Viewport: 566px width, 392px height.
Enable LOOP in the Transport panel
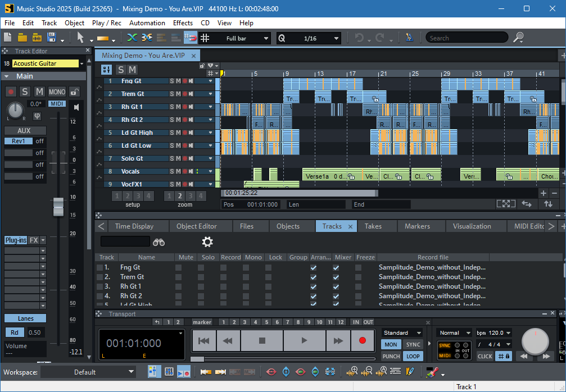pos(413,356)
